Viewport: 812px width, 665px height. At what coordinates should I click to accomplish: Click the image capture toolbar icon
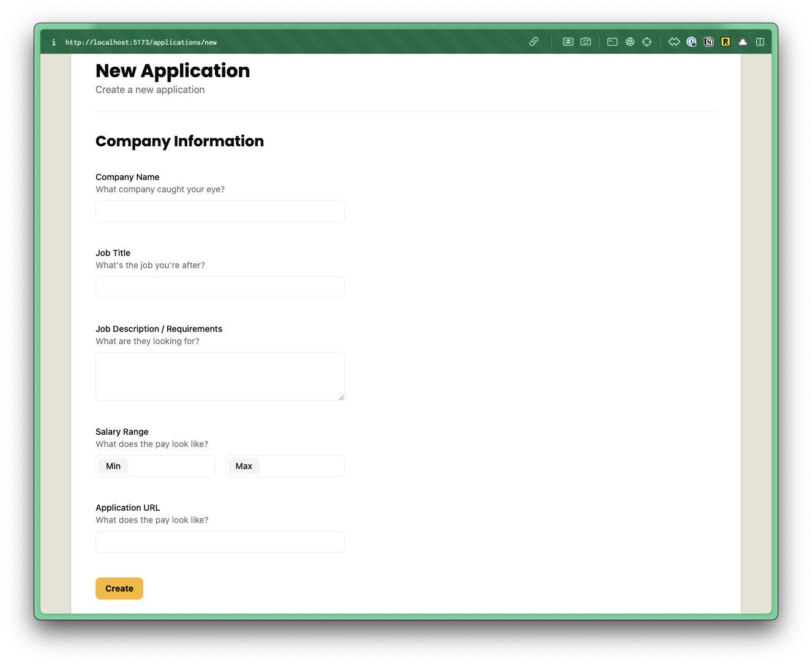(x=568, y=42)
